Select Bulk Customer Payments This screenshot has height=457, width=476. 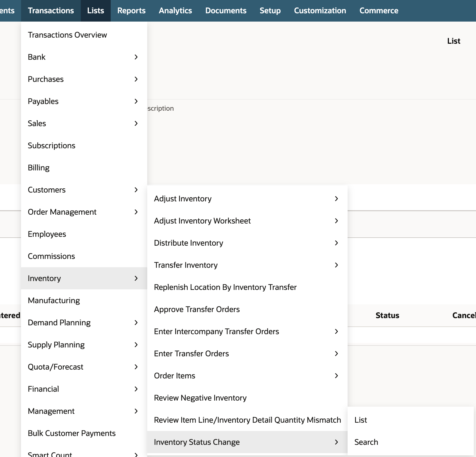84,433
